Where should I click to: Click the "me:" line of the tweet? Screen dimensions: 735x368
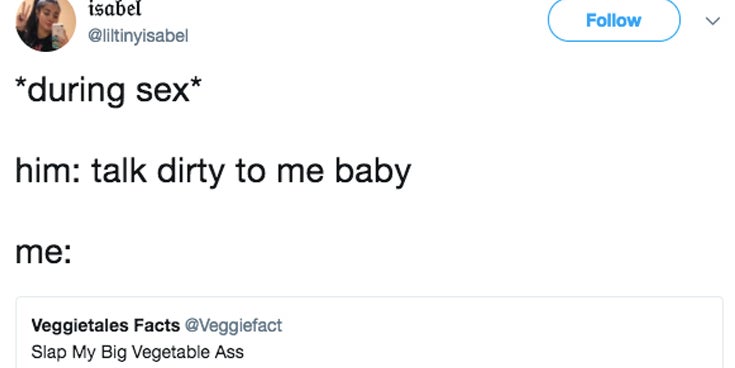(43, 253)
